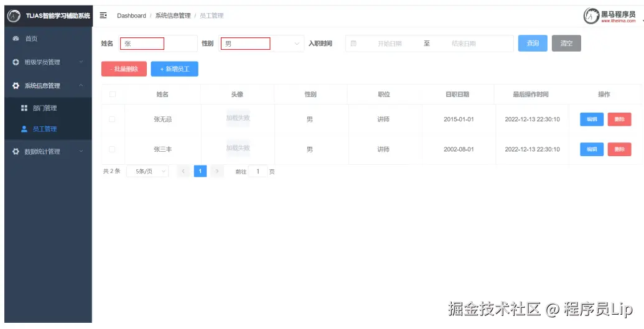Click 删除 button for 张三丰
This screenshot has height=329, width=644.
pyautogui.click(x=619, y=149)
